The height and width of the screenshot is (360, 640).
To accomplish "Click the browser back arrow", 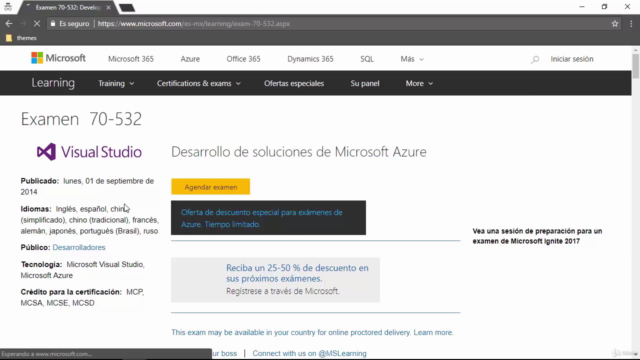I will click(9, 24).
